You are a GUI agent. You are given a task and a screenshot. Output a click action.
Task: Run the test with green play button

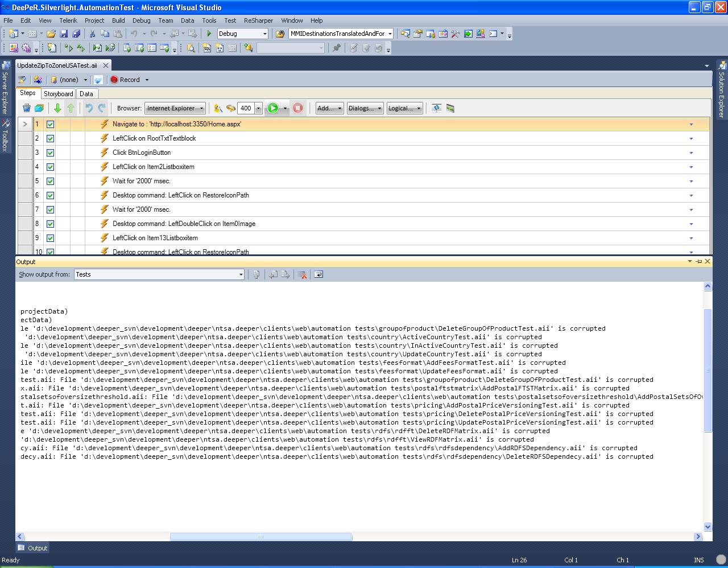click(273, 108)
